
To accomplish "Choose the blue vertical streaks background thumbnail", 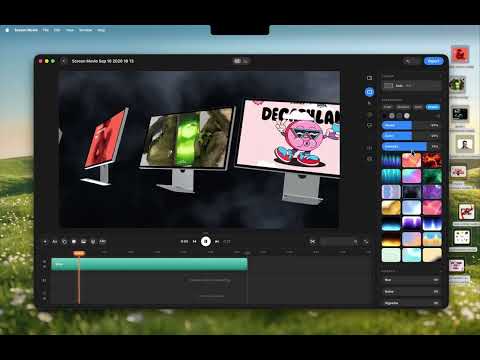I will click(391, 160).
